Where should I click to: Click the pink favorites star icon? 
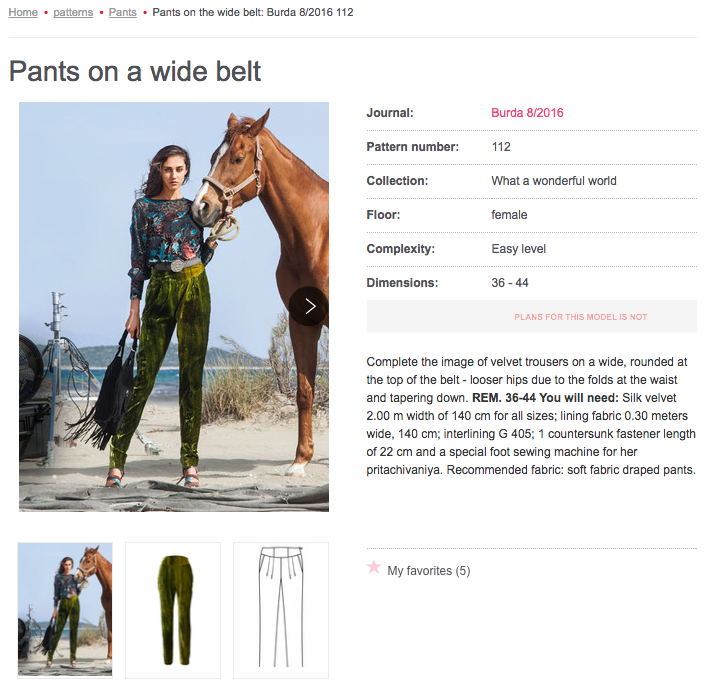pyautogui.click(x=374, y=568)
